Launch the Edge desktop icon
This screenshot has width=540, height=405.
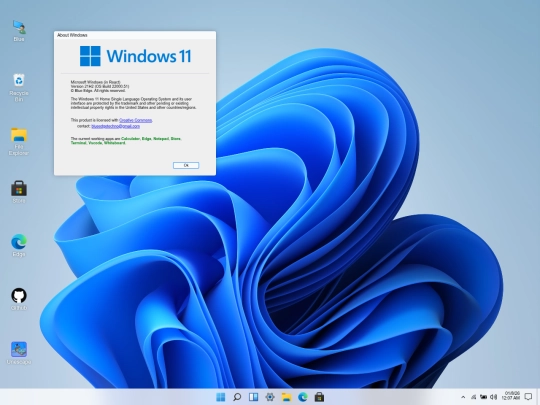click(19, 245)
